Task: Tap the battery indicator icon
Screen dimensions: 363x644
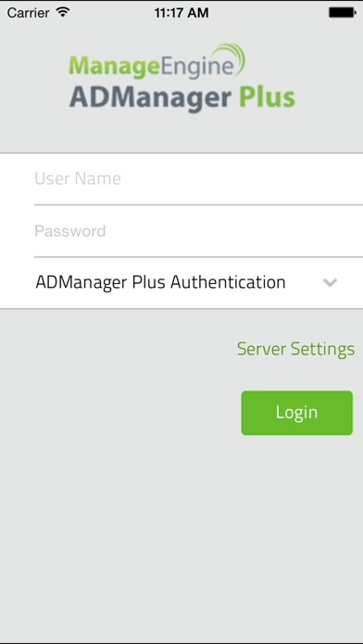Action: click(342, 13)
